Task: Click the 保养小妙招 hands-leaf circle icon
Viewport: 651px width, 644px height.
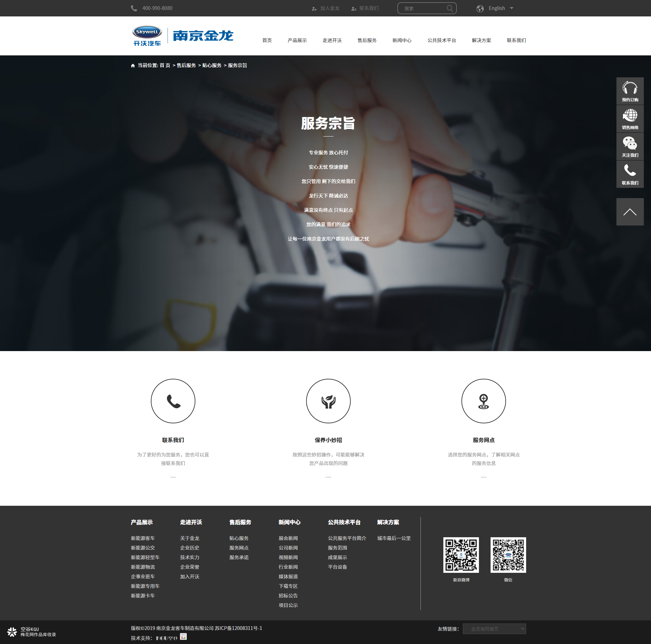Action: tap(328, 401)
